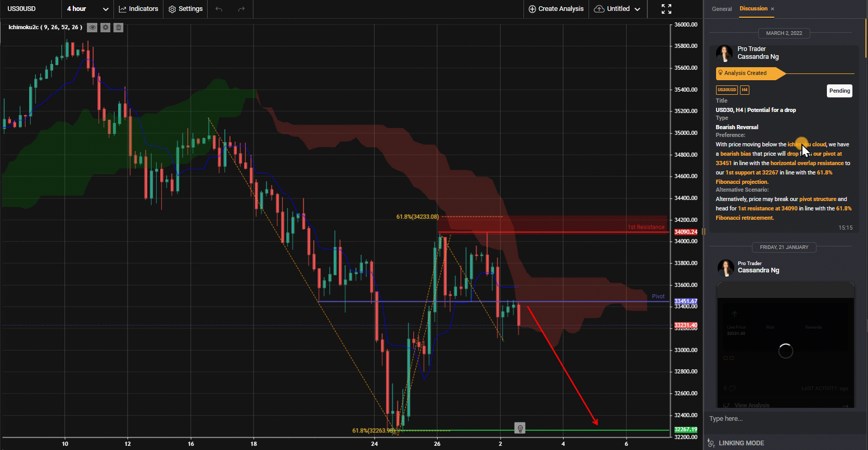The width and height of the screenshot is (868, 450).
Task: Select the Pivot label on chart
Action: [658, 296]
